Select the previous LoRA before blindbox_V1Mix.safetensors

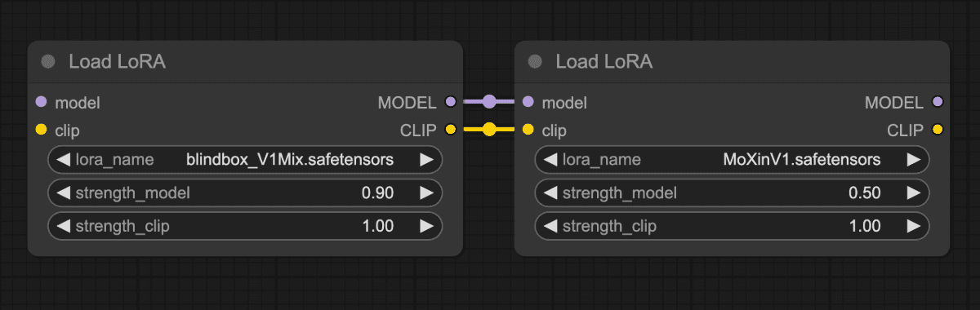[x=63, y=160]
